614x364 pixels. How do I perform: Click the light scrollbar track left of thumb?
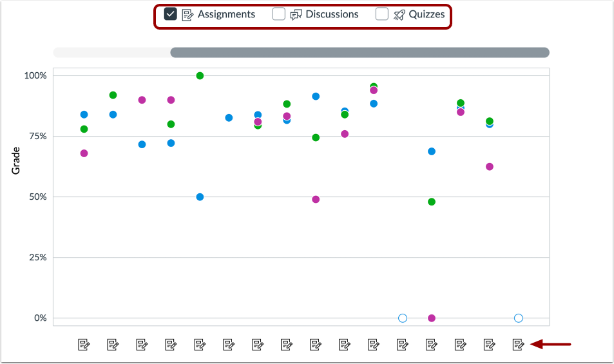point(111,52)
